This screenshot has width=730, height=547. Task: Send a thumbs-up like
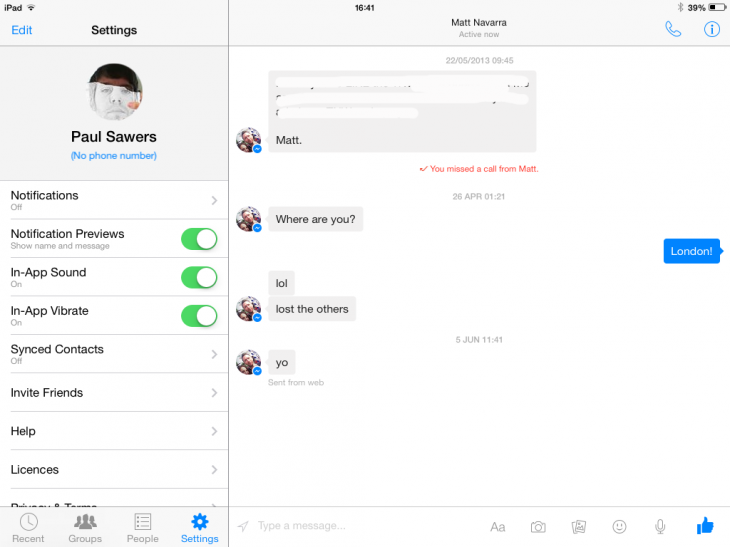705,526
